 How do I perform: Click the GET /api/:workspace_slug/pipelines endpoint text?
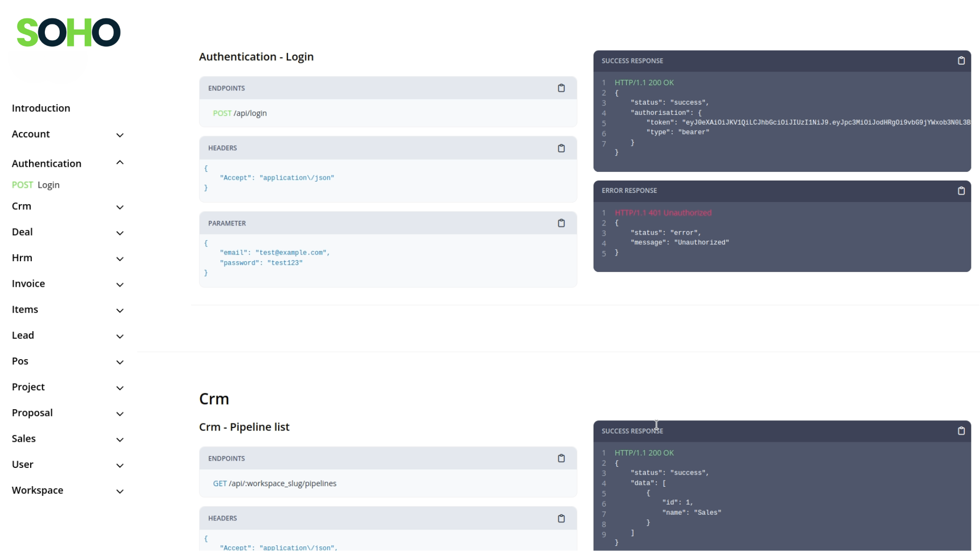[x=275, y=483]
